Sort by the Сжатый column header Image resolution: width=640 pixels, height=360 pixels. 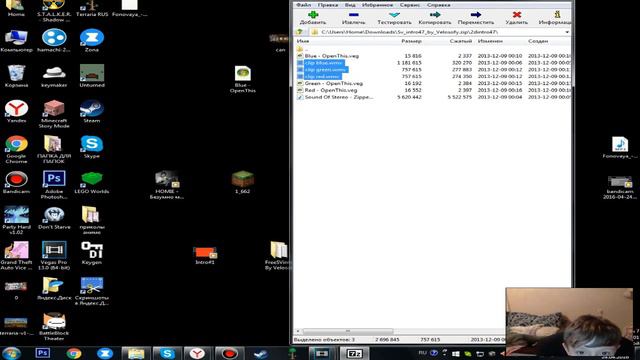[460, 41]
